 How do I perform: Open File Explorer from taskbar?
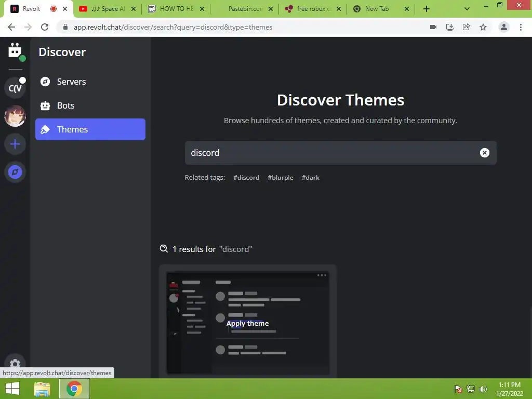(42, 389)
